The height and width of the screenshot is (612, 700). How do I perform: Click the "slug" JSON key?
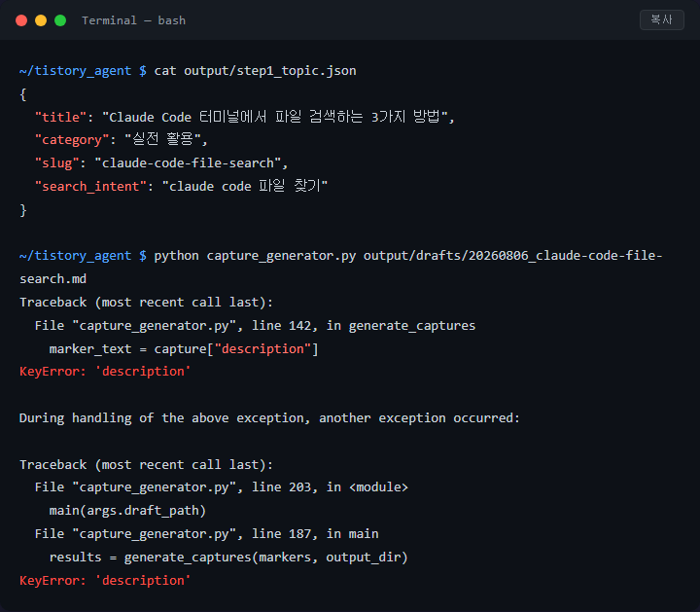[56, 163]
